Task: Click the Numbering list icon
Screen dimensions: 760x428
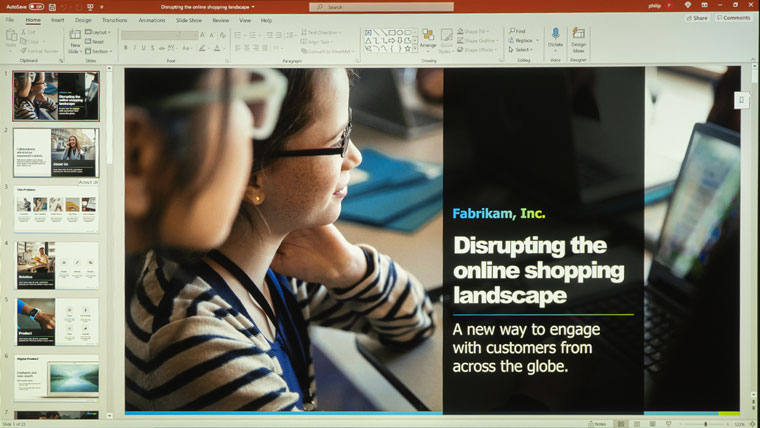Action: 252,35
